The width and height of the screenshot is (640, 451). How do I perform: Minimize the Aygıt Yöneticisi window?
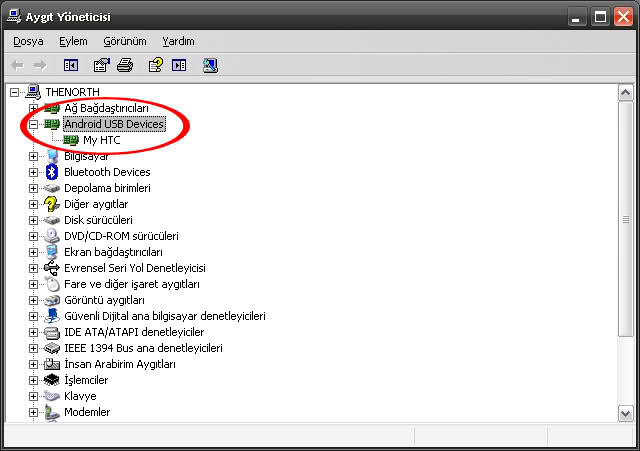click(x=576, y=18)
